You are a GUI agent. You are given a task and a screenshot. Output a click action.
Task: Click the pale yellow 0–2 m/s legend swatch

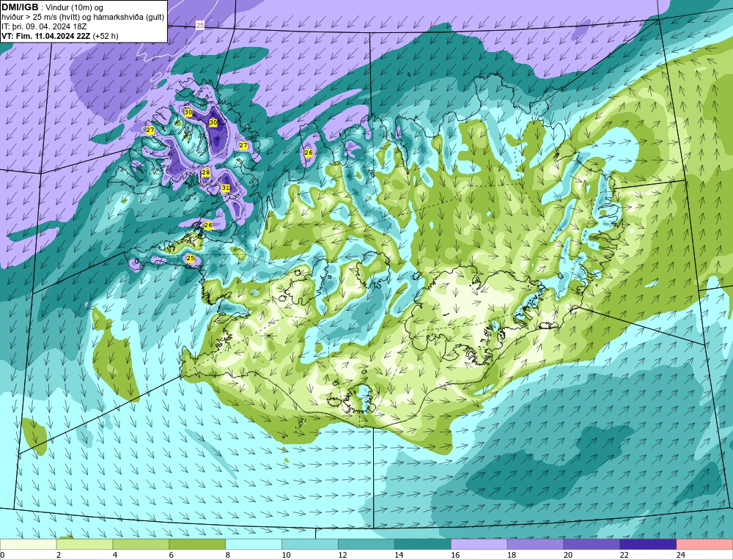[x=28, y=545]
